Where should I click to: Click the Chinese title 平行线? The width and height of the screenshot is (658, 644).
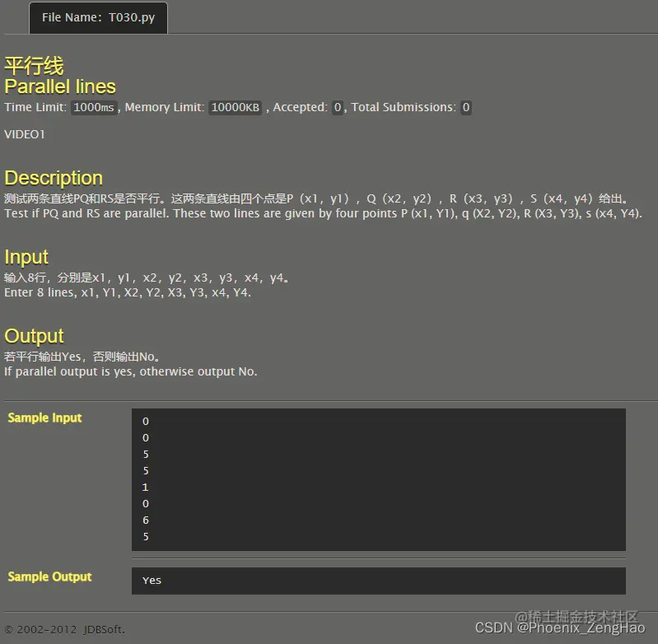pyautogui.click(x=34, y=66)
